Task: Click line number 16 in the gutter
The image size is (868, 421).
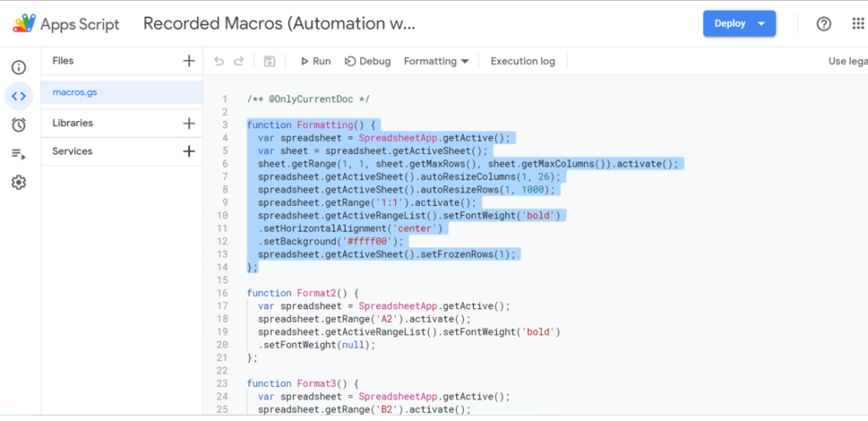Action: tap(222, 293)
